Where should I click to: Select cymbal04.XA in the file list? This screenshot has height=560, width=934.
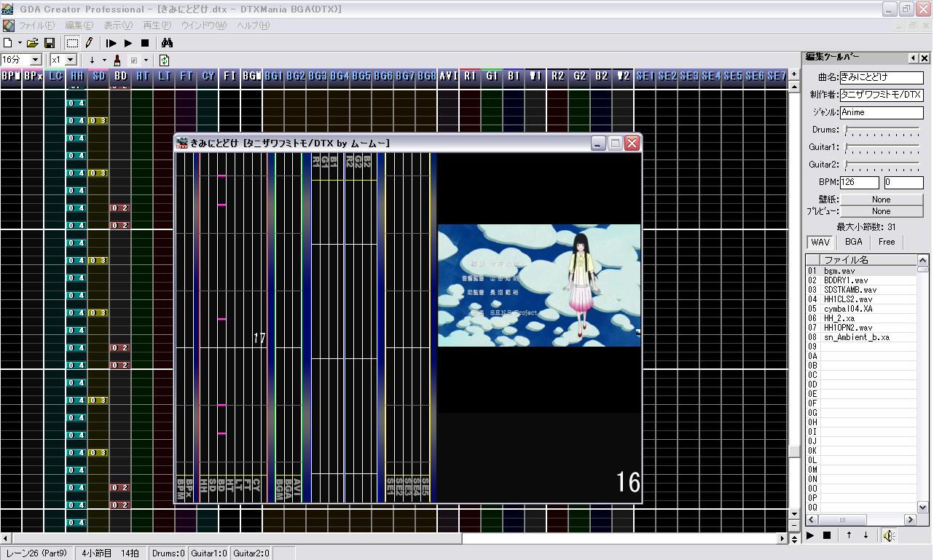[x=861, y=309]
